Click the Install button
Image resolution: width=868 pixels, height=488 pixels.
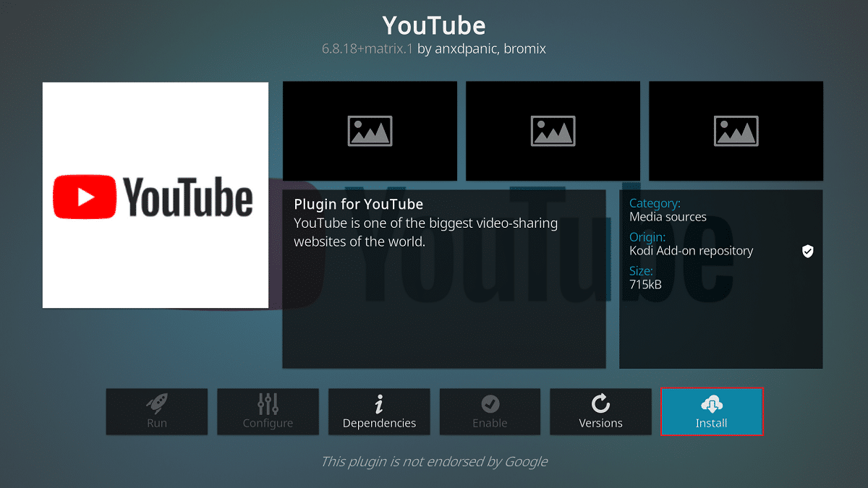[712, 412]
